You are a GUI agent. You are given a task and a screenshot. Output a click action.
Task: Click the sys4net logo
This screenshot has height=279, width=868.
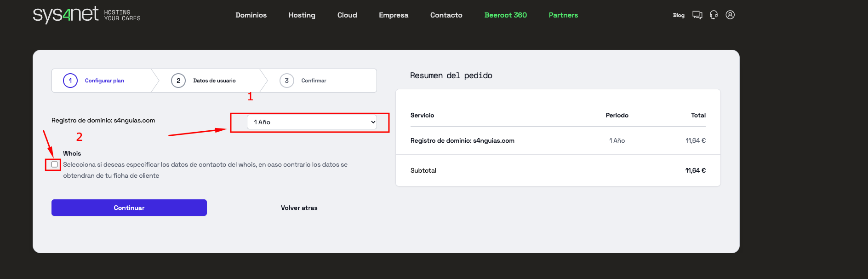[66, 15]
